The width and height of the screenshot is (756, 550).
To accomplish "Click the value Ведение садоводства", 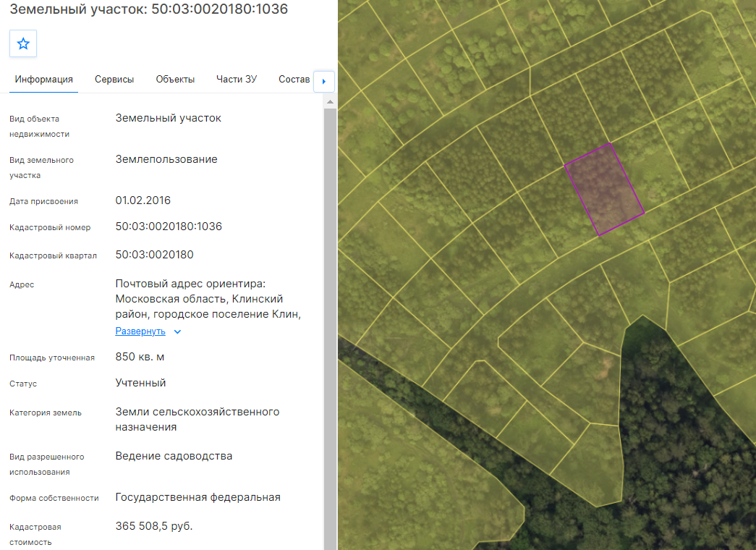I will (174, 456).
